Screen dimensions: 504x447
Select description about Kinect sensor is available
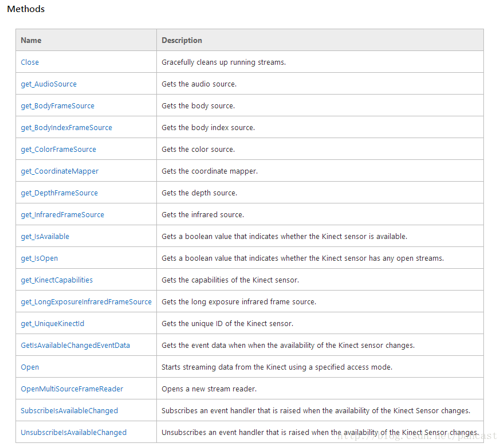tap(284, 237)
